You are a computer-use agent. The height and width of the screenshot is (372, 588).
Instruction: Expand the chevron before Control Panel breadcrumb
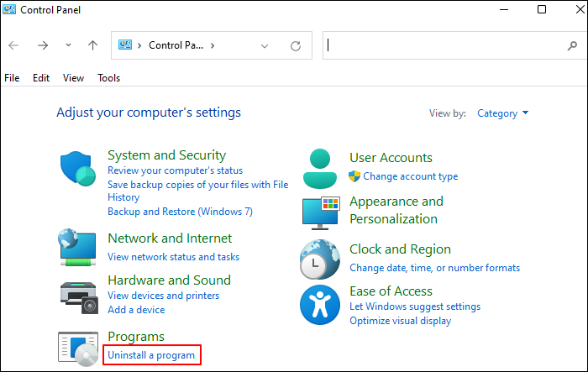pos(139,45)
